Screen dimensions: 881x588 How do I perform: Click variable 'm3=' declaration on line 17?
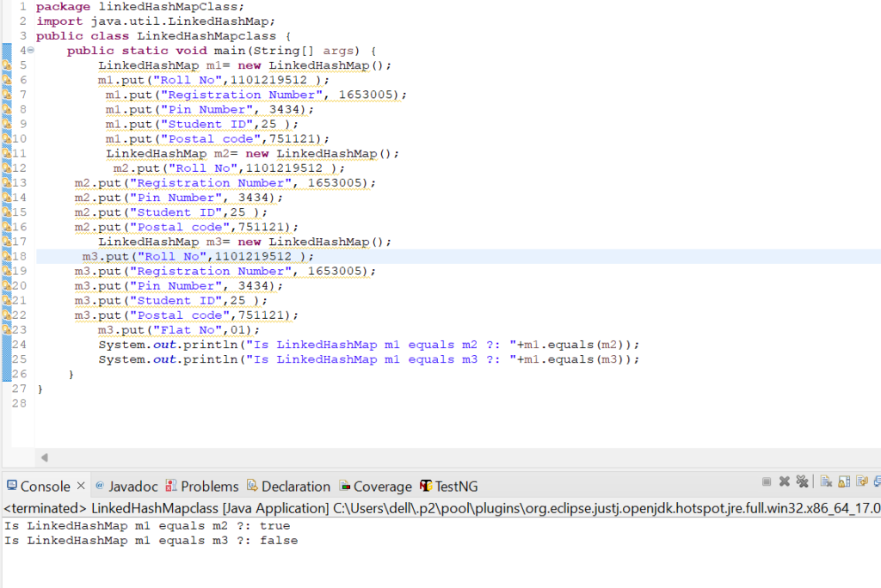click(x=218, y=242)
